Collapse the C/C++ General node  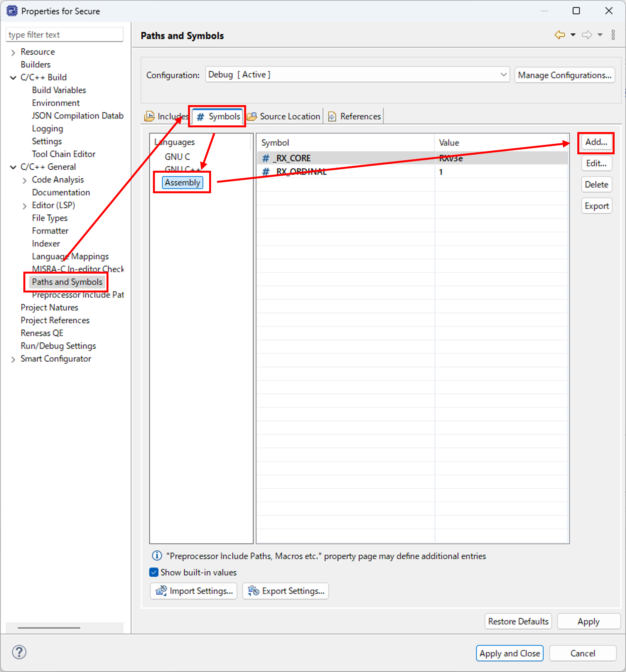(13, 167)
